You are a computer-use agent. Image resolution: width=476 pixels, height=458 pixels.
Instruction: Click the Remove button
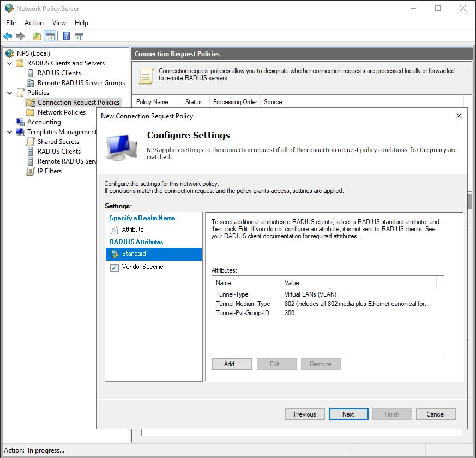point(321,364)
